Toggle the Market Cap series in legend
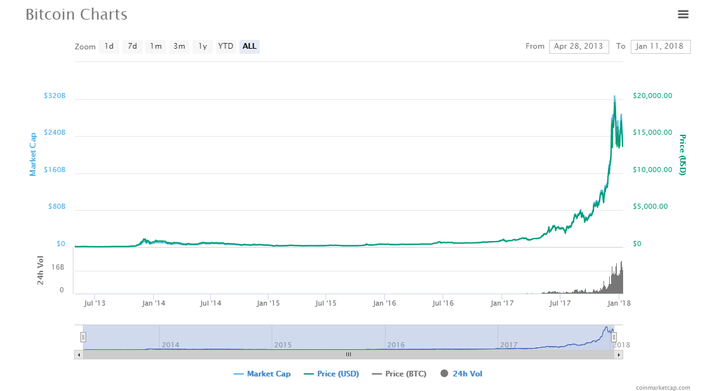The height and width of the screenshot is (391, 720). pyautogui.click(x=262, y=374)
